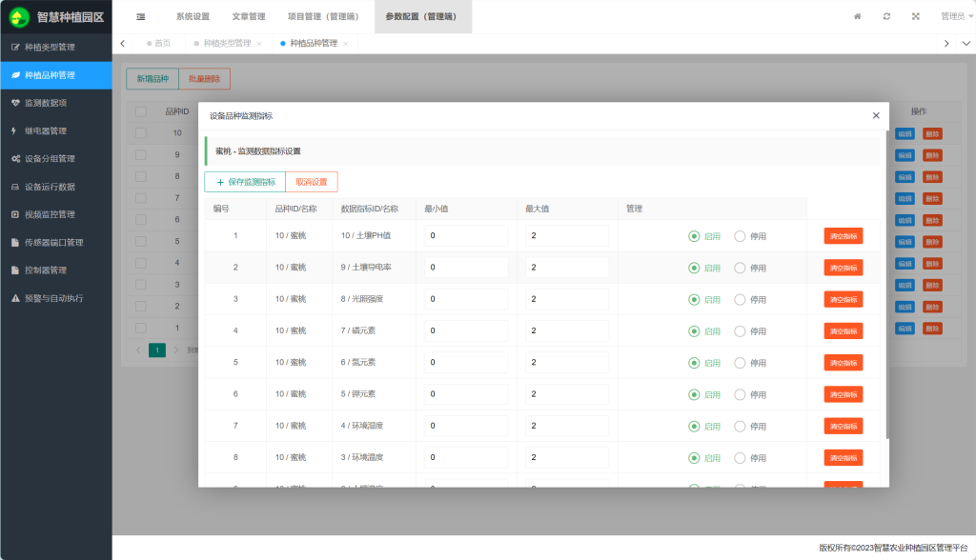The image size is (976, 560).
Task: Open 预警与自动执行 via its warning icon
Action: click(x=15, y=298)
